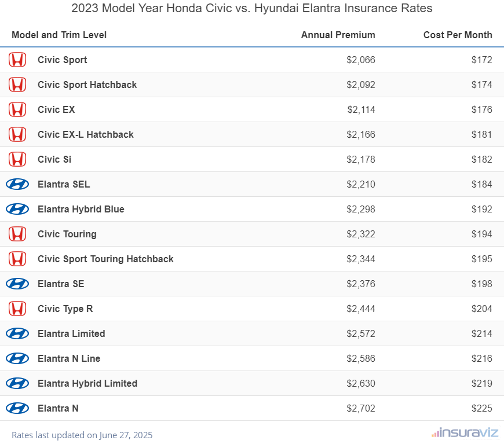Select the Elantra Limited trim name
This screenshot has width=504, height=444.
tap(71, 334)
